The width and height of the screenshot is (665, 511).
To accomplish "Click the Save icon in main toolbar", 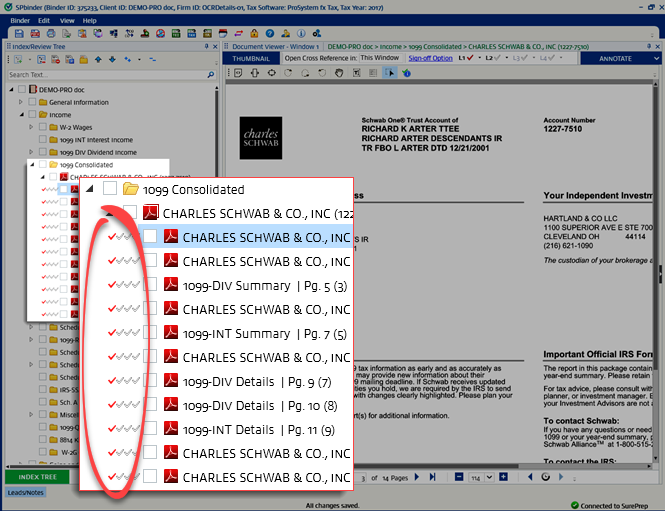I will [19, 33].
